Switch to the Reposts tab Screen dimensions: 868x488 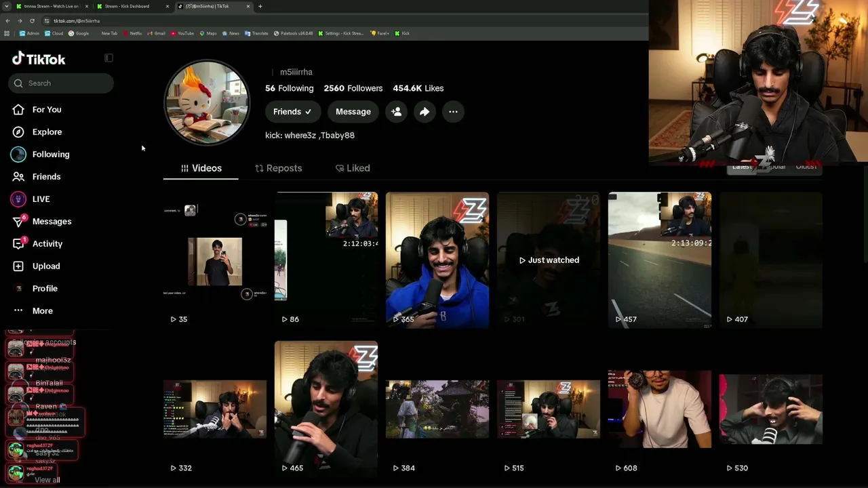point(278,168)
